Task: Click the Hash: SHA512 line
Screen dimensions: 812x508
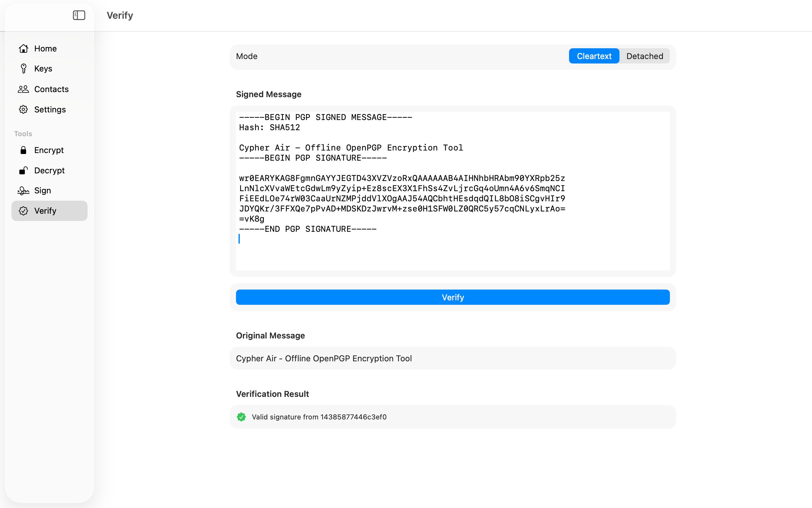Action: click(269, 127)
